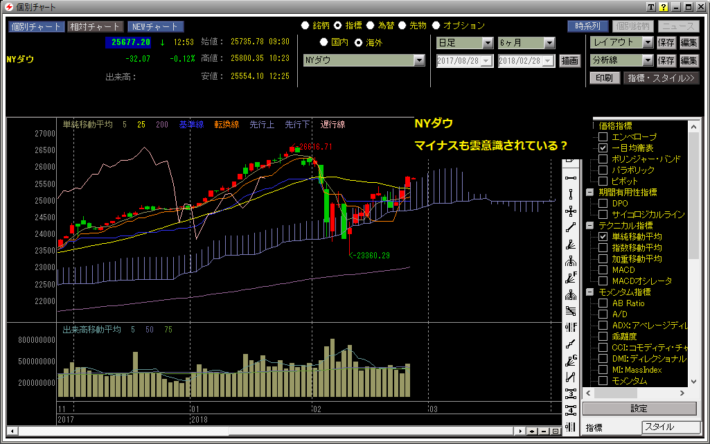Open the 日足 timeframe dropdown
Viewport: 710px width, 444px height.
(x=488, y=43)
